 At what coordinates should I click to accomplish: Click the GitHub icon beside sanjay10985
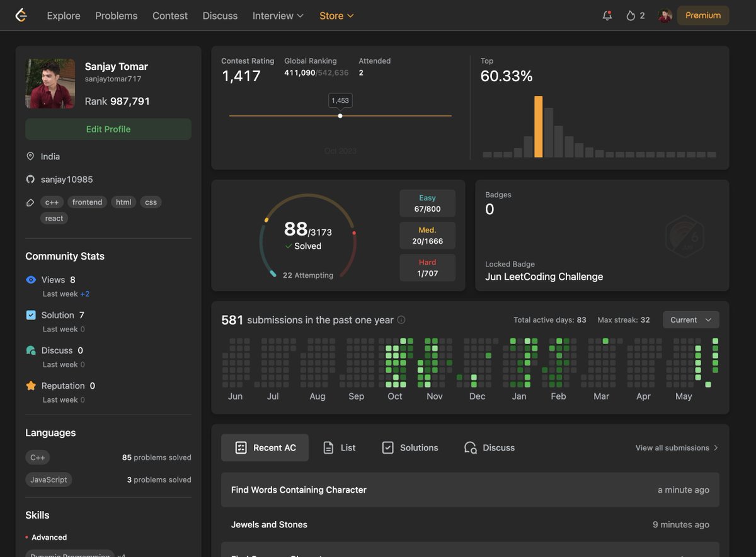pos(30,180)
